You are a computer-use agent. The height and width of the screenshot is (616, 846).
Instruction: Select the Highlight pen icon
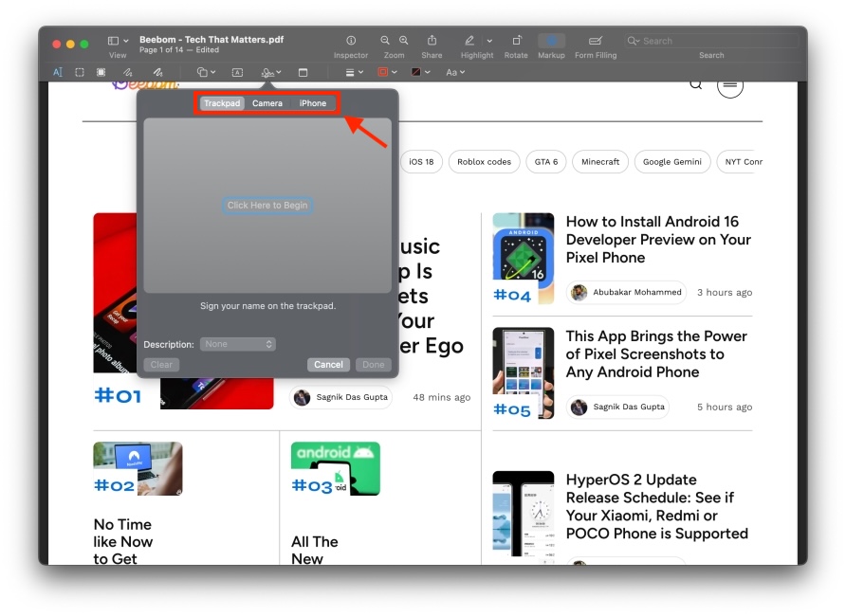point(469,41)
